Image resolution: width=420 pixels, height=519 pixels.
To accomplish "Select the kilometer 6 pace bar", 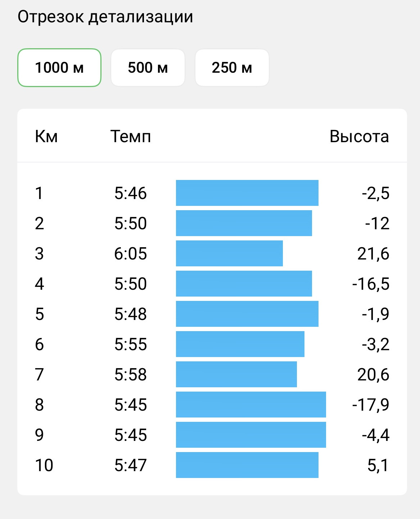I will tap(240, 344).
